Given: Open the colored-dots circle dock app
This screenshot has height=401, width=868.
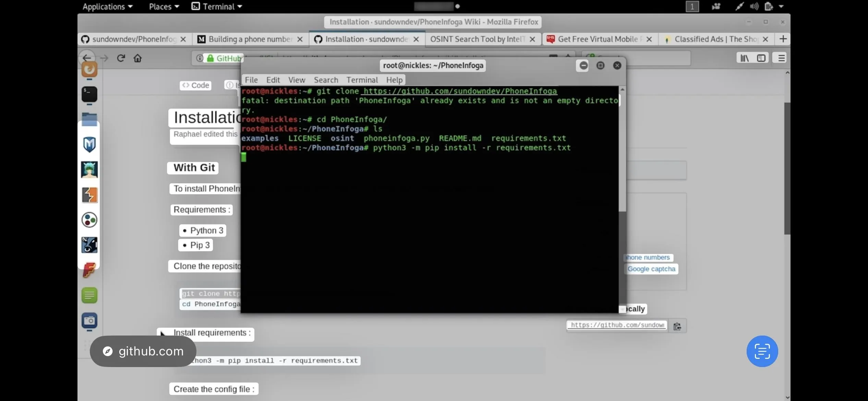Looking at the screenshot, I should (89, 220).
